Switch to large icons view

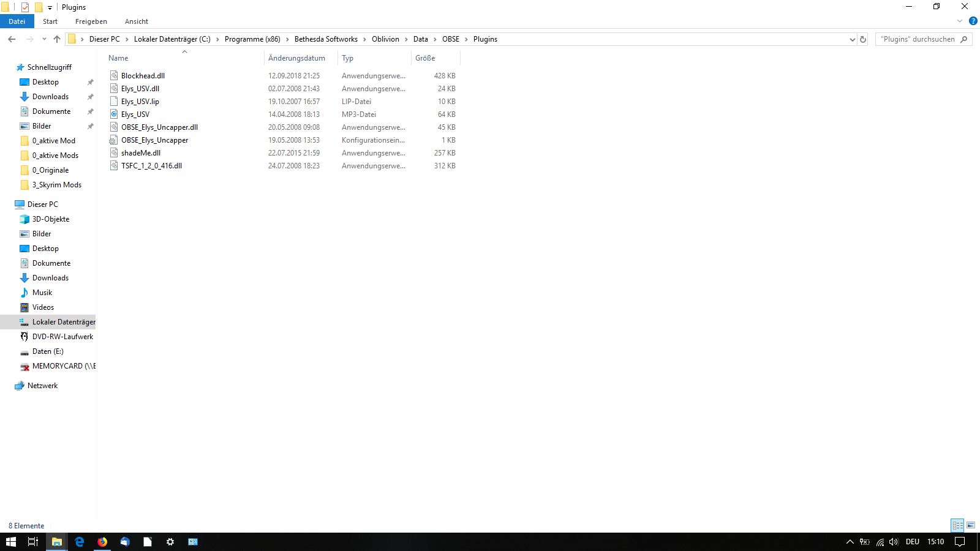pos(971,525)
